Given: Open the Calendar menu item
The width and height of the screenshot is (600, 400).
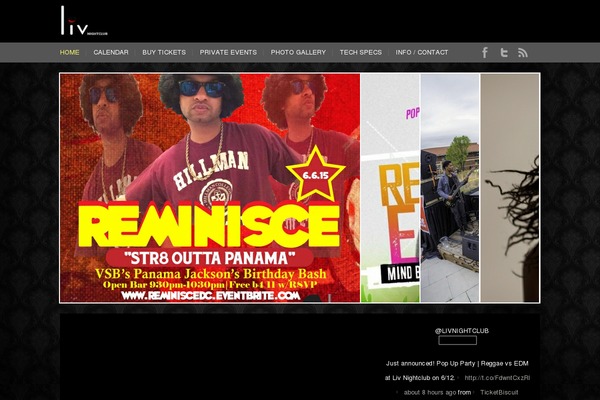Looking at the screenshot, I should (111, 52).
